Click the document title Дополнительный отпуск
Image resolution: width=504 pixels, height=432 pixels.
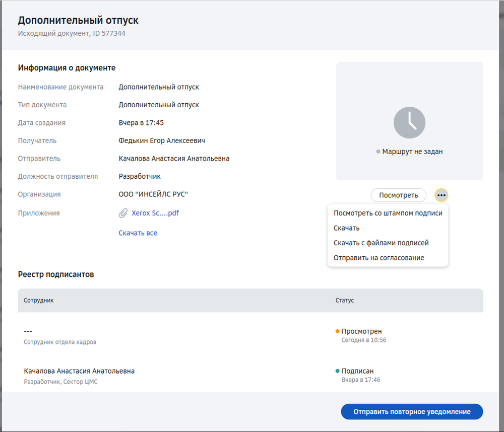78,21
